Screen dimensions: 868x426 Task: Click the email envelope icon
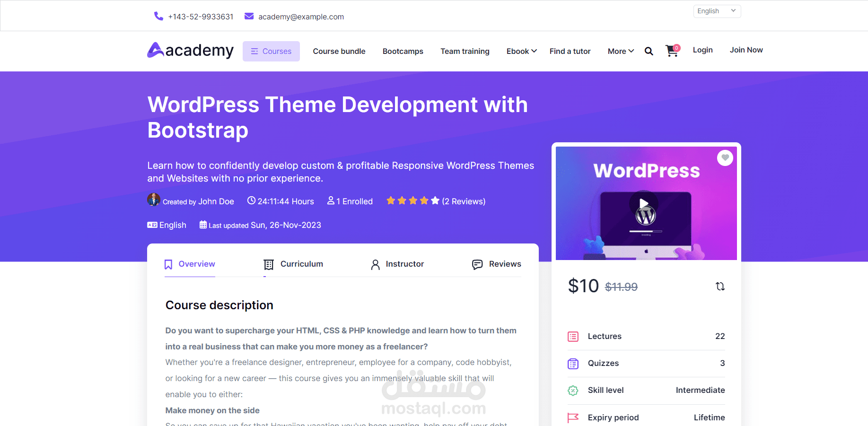tap(249, 17)
